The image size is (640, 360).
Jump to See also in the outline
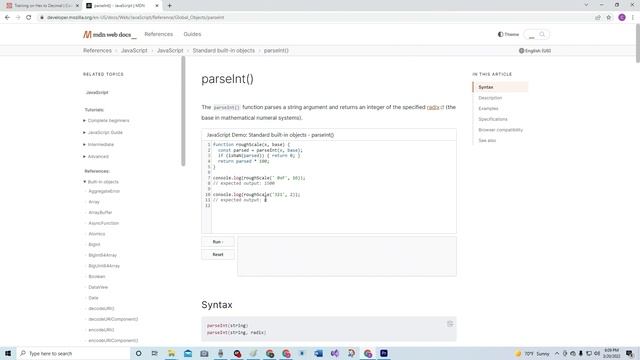point(487,140)
